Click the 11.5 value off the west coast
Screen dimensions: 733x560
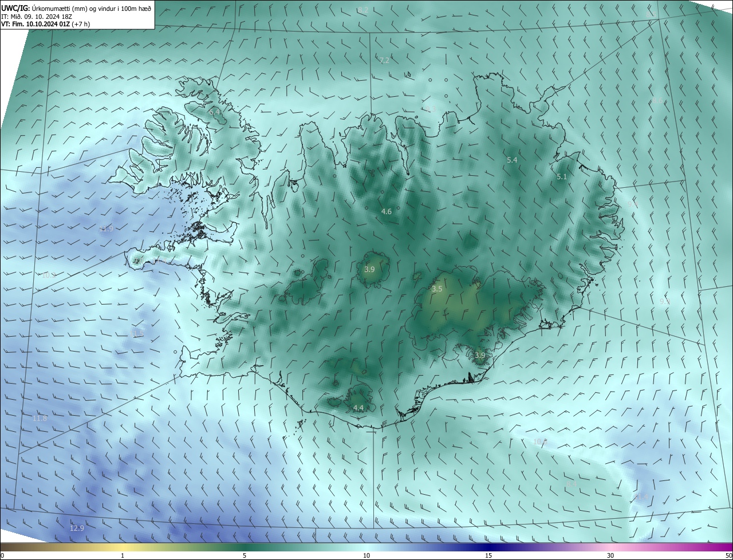coord(138,333)
